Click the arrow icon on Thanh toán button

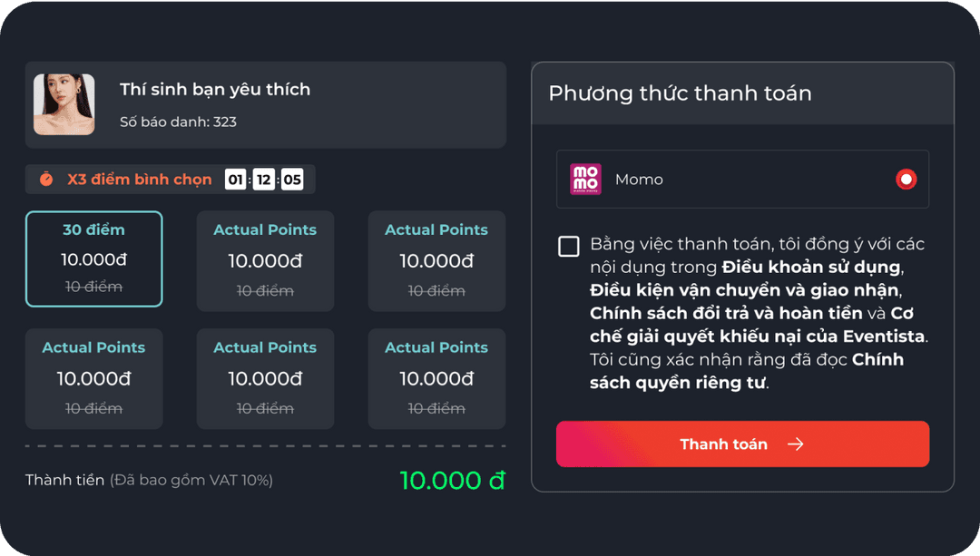point(795,444)
